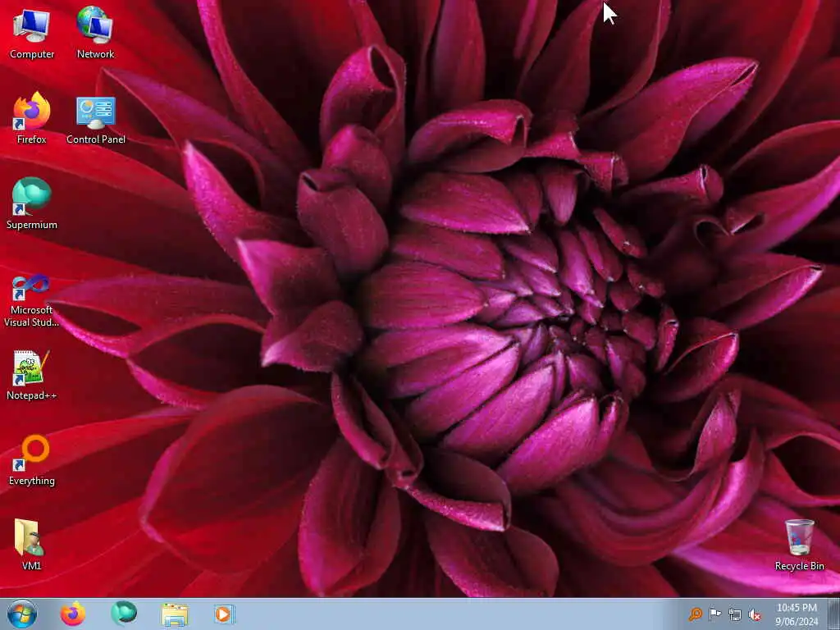This screenshot has height=630, width=840.
Task: Click the network status tray icon
Action: (x=735, y=614)
